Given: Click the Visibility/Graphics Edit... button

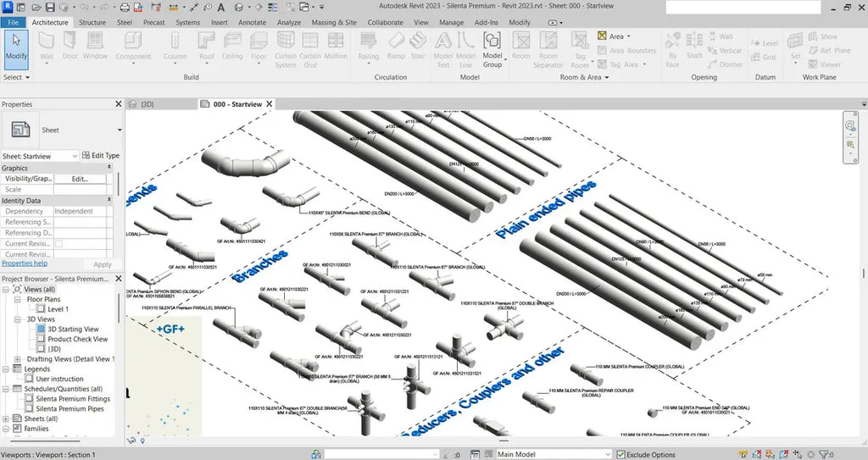Looking at the screenshot, I should [x=80, y=179].
